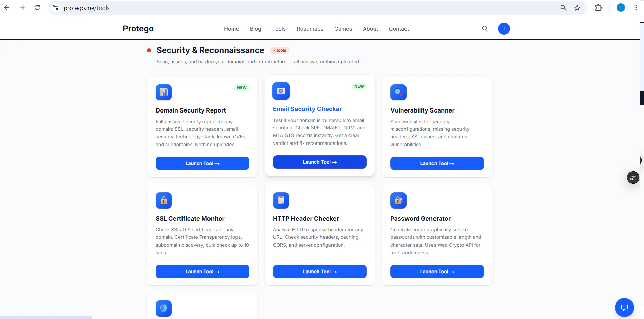Viewport: 644px width, 319px height.
Task: Click the Vulnerability Scanner magnifier icon
Action: (x=398, y=92)
